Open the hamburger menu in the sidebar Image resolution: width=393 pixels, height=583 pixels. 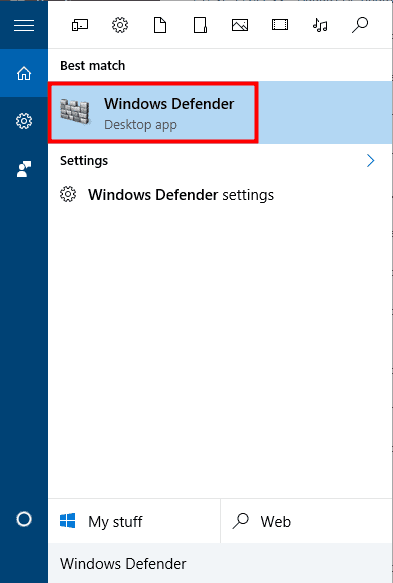pos(24,25)
